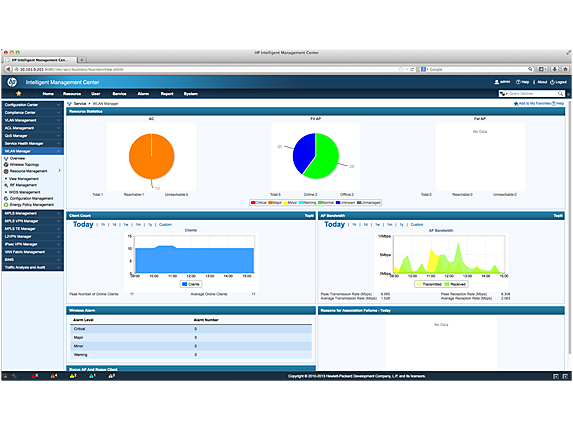The width and height of the screenshot is (573, 430).
Task: Open the Alarm menu in navigation bar
Action: coord(143,94)
